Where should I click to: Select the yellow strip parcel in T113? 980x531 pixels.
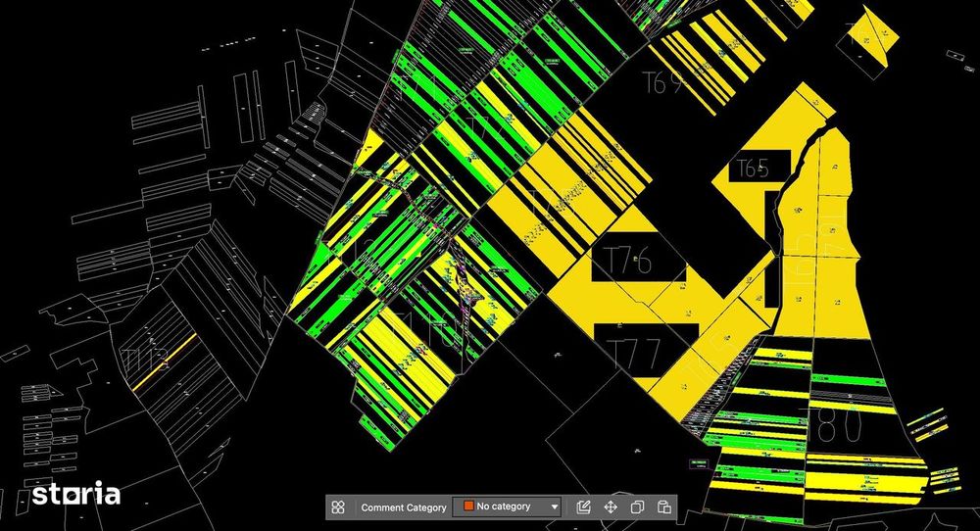click(165, 362)
